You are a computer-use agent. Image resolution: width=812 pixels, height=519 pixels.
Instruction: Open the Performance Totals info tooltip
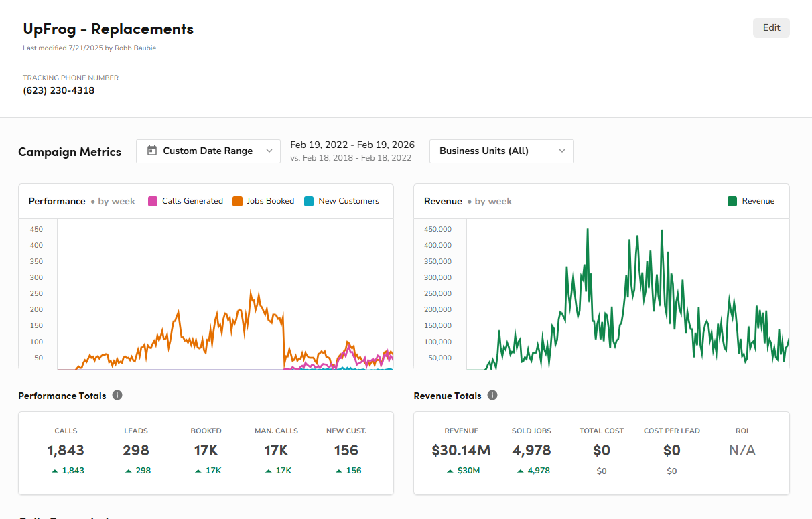pyautogui.click(x=117, y=395)
